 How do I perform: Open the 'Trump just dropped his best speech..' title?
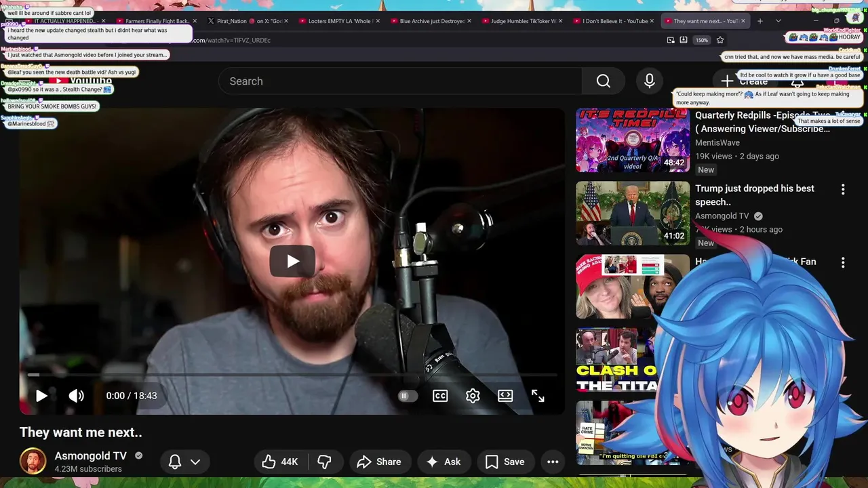(755, 195)
